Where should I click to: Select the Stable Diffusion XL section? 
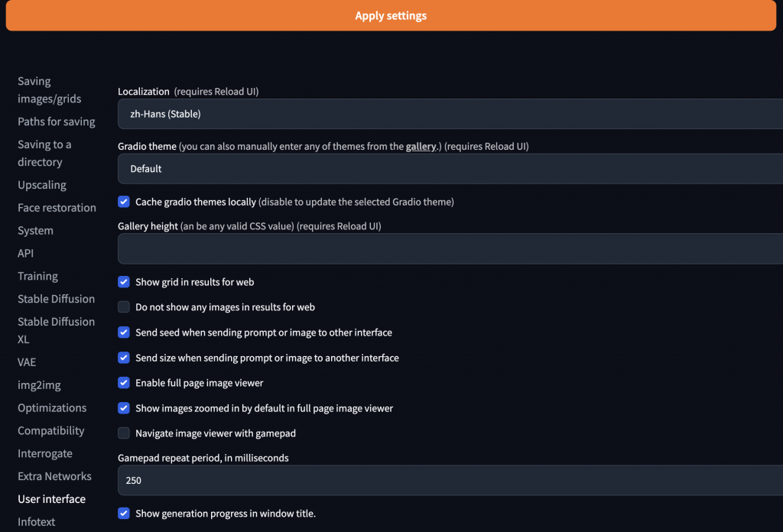click(56, 330)
